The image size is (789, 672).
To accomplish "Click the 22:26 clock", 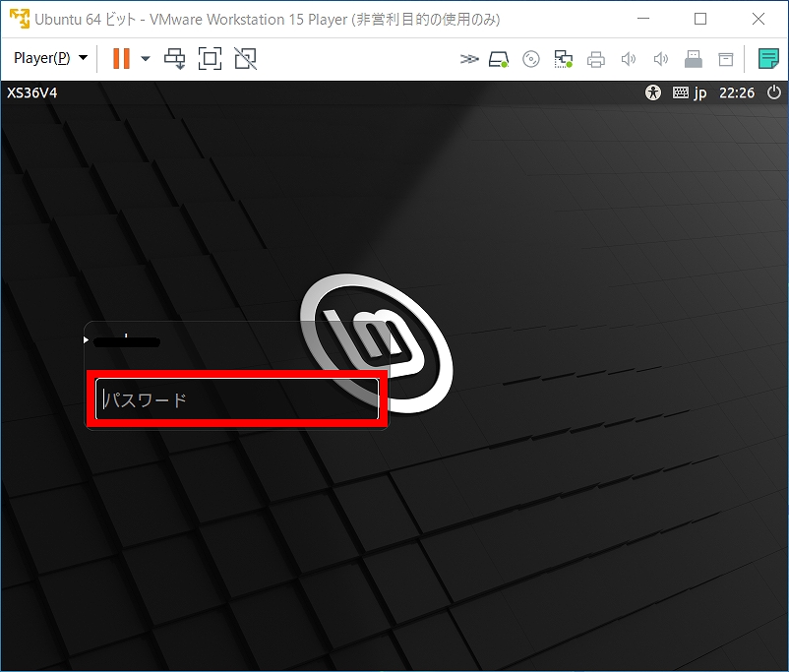I will 737,92.
